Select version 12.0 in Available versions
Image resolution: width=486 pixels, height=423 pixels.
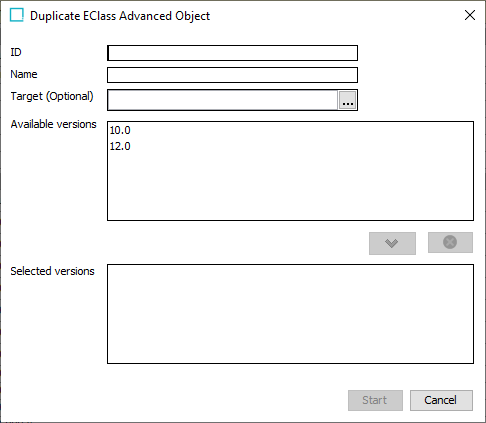(120, 146)
